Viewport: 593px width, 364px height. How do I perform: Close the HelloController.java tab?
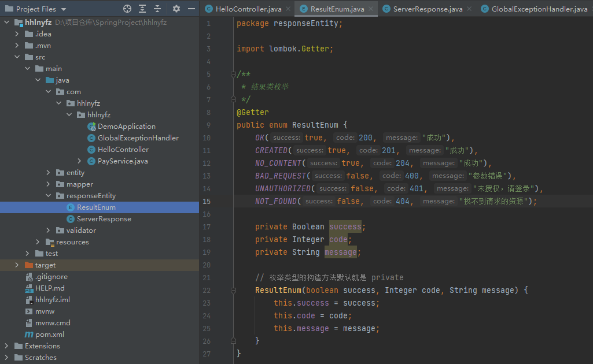[288, 9]
